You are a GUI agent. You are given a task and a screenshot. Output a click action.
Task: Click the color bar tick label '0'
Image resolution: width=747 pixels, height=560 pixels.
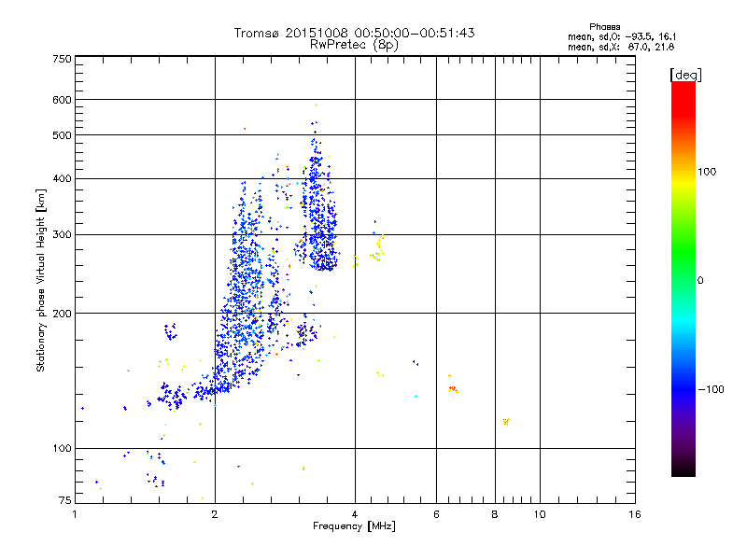[x=700, y=281]
